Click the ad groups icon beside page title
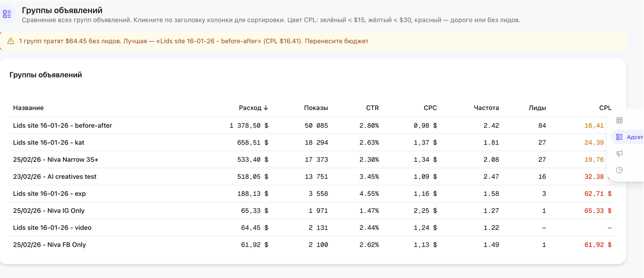The width and height of the screenshot is (644, 278). tap(7, 14)
